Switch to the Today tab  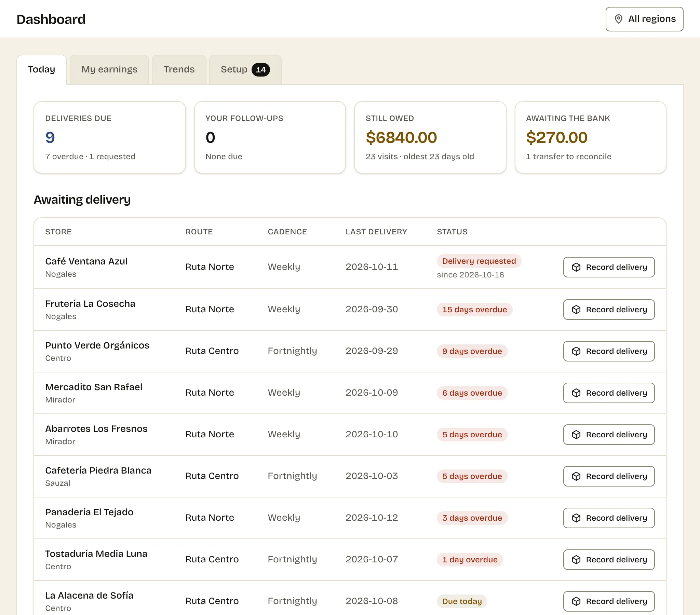[41, 69]
